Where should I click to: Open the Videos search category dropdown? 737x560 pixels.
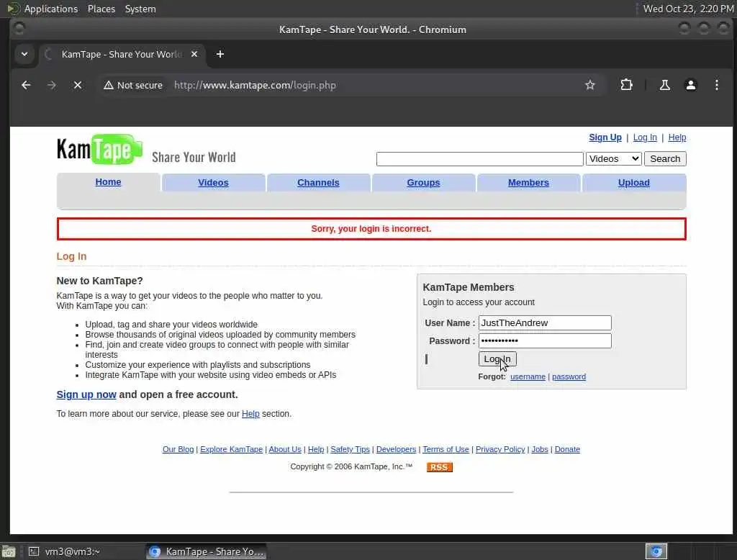613,159
